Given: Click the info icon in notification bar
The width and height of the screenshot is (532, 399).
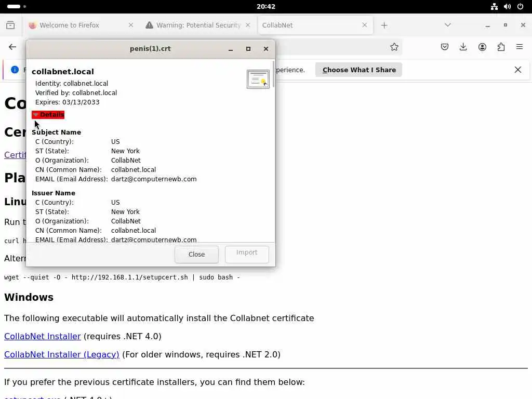Looking at the screenshot, I should 15,70.
